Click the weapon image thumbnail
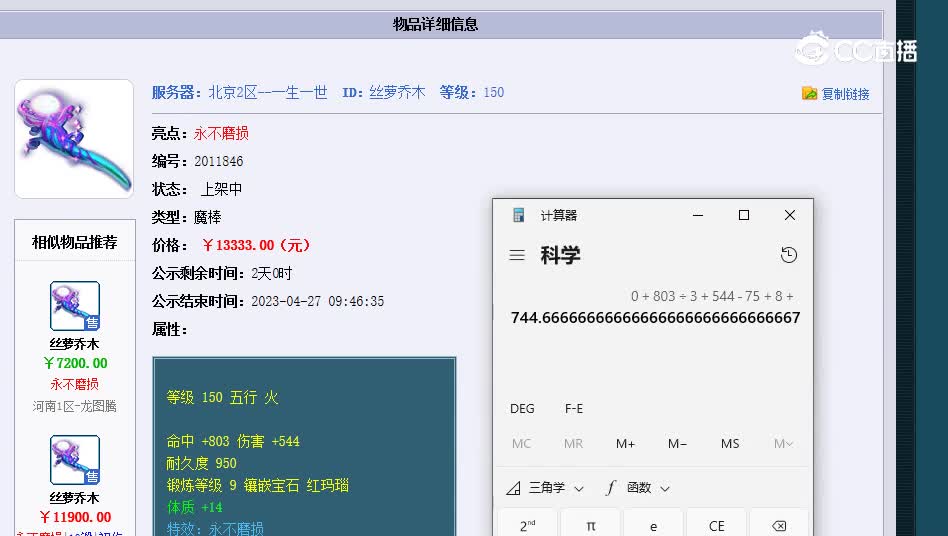948x536 pixels. [x=74, y=139]
